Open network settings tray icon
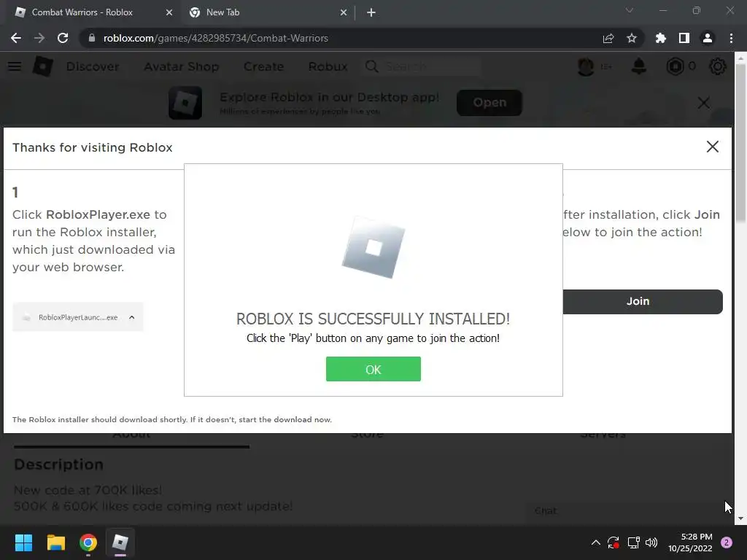747x560 pixels. pyautogui.click(x=633, y=542)
